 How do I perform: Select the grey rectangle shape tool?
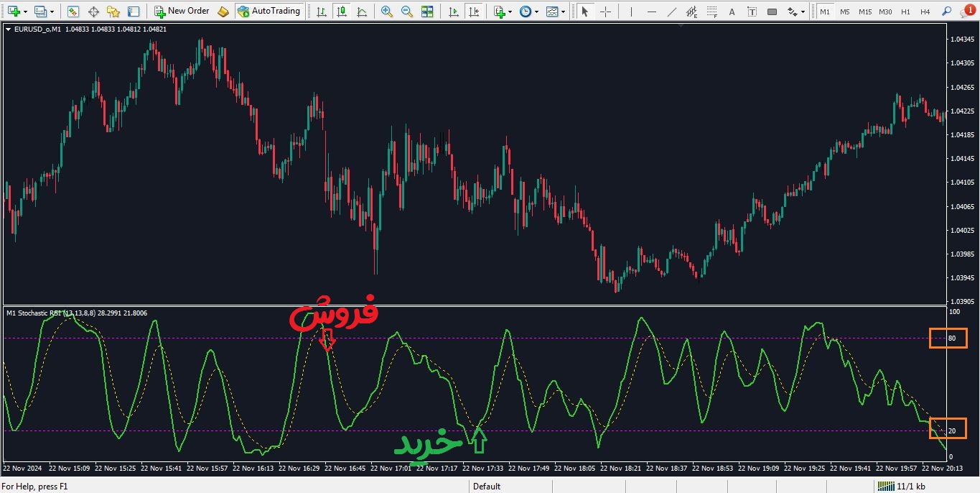(772, 11)
